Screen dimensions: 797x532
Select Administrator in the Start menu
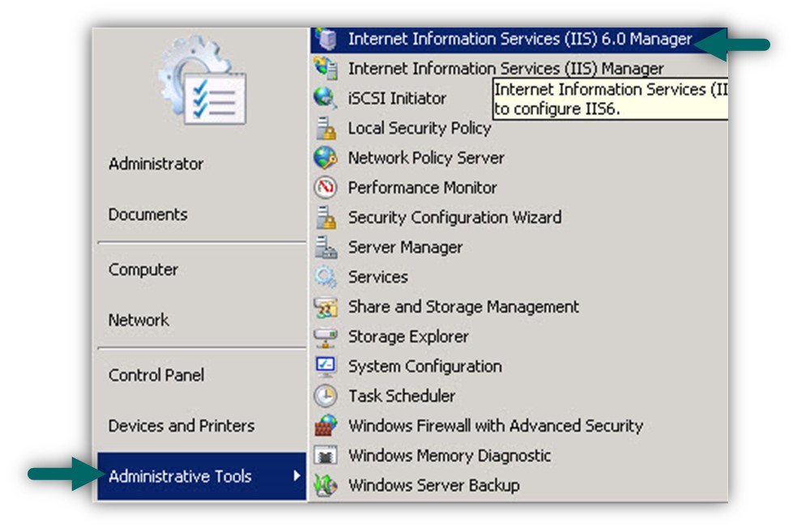[156, 164]
